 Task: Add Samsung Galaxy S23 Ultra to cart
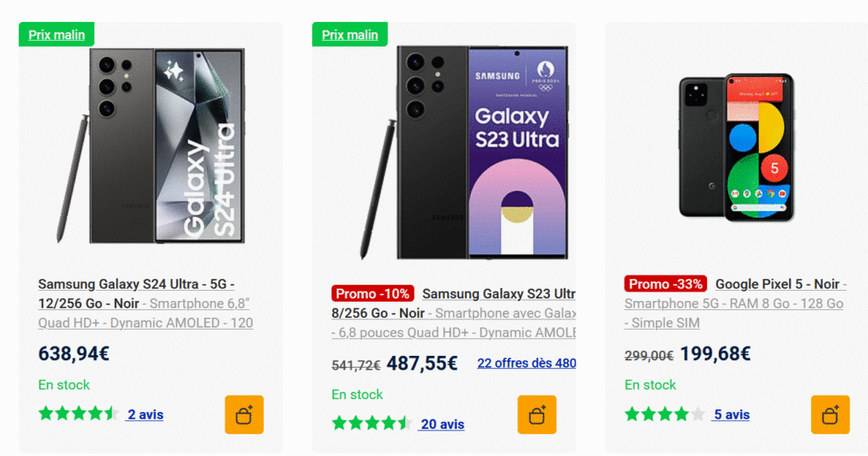[x=537, y=414]
